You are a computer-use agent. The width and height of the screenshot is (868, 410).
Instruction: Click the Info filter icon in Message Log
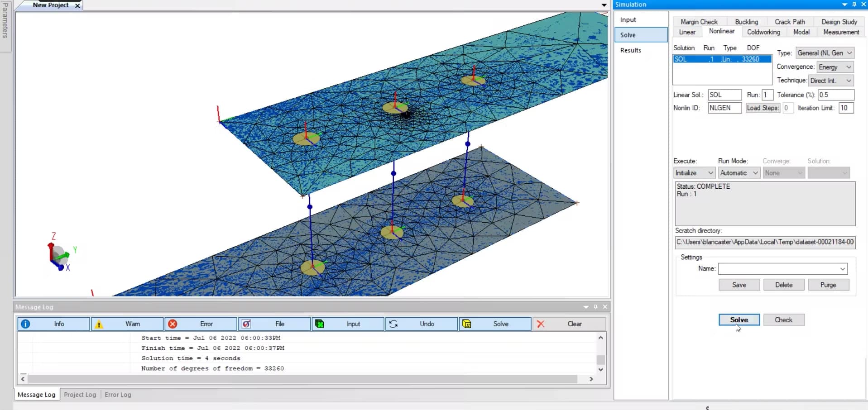[x=25, y=324]
